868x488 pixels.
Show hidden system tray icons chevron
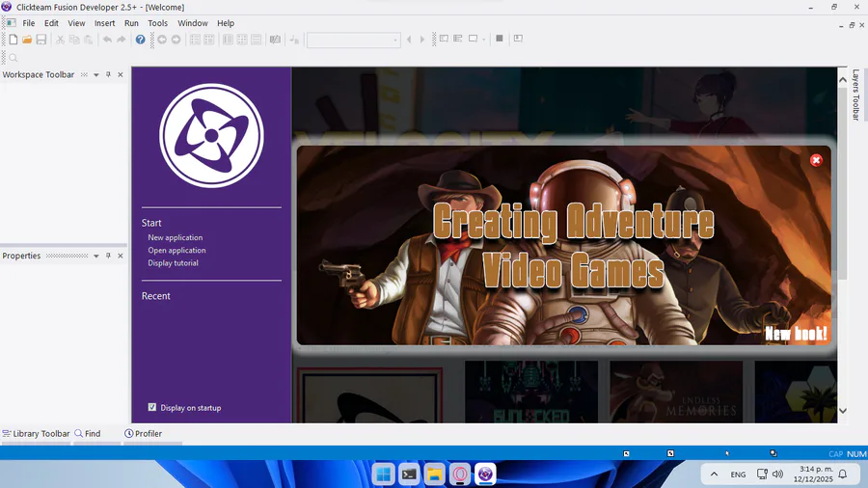714,474
